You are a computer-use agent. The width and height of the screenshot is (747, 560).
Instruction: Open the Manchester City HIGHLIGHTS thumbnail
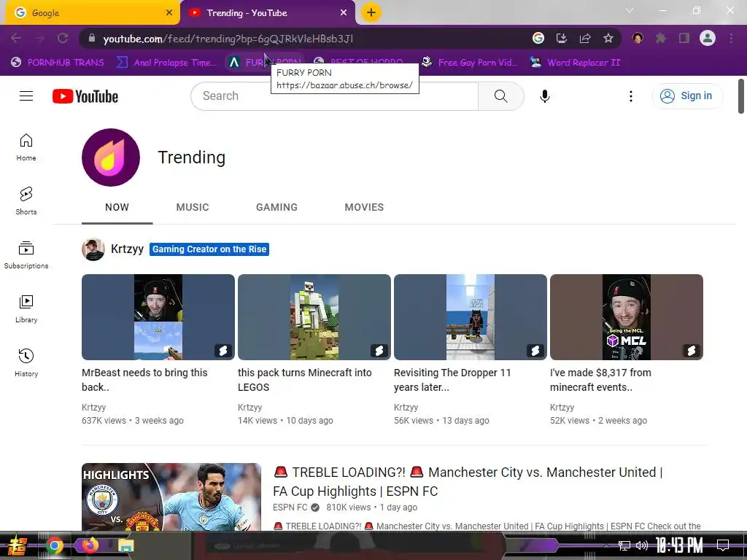tap(171, 497)
